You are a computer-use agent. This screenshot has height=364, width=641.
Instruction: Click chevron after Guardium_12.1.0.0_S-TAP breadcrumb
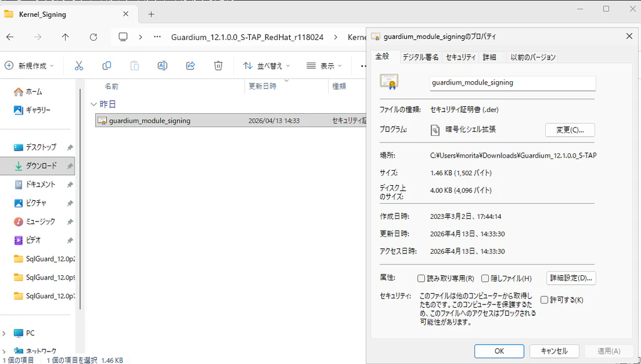[336, 37]
